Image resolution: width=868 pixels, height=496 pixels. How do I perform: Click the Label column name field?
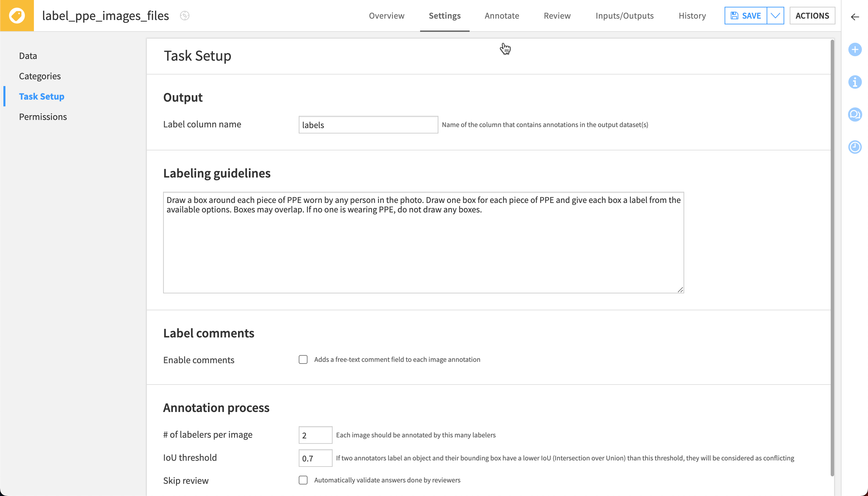(368, 125)
